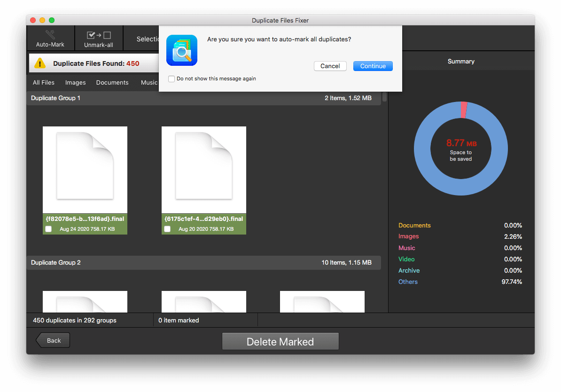Click the {f82078e5-b...13f6ad}.final filename
561x392 pixels.
click(85, 219)
